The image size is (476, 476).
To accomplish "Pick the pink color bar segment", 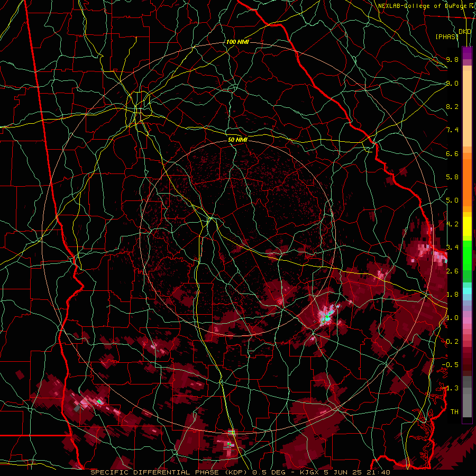I will coord(467,321).
